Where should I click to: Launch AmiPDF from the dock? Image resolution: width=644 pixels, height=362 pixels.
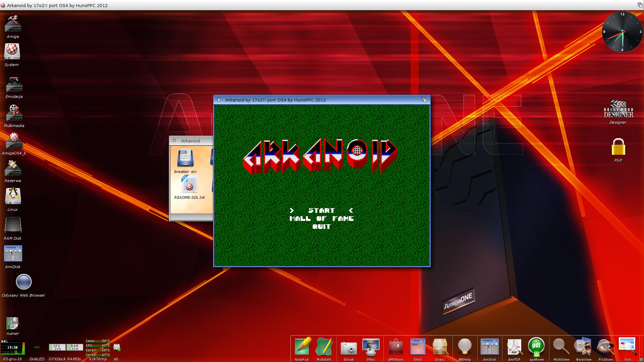click(x=514, y=347)
